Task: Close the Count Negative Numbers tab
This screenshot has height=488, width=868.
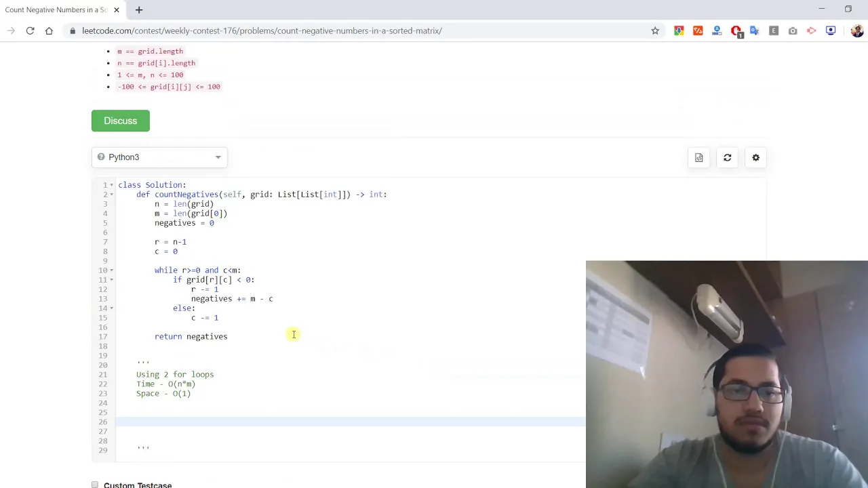Action: point(117,10)
